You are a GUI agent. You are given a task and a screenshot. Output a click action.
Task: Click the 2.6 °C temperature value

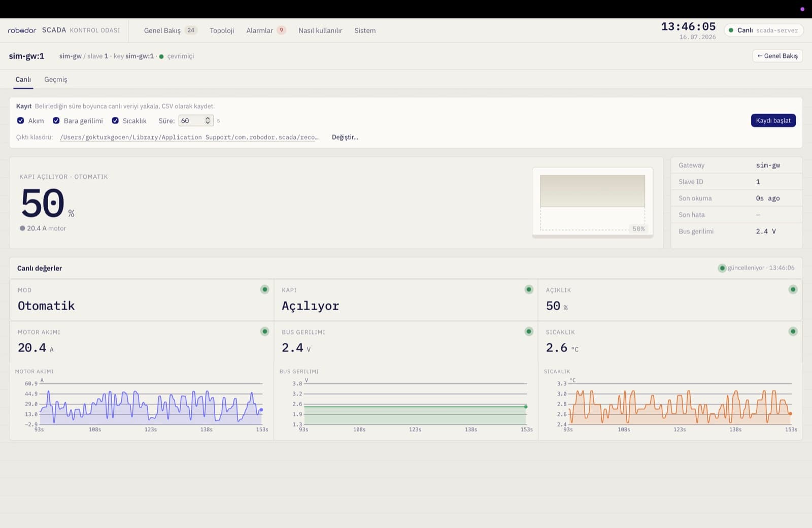click(x=562, y=348)
